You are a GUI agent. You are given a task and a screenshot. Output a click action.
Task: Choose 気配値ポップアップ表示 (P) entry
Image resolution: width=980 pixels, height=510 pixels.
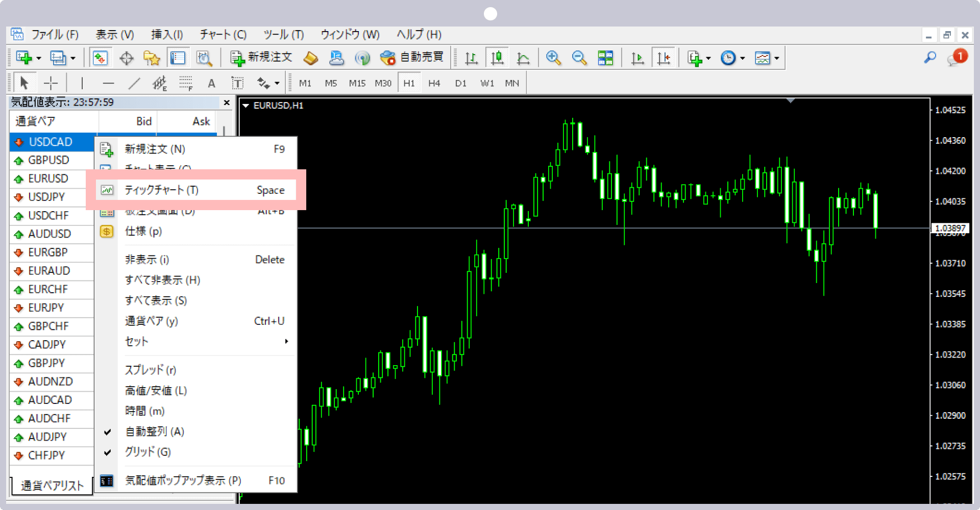pos(197,480)
